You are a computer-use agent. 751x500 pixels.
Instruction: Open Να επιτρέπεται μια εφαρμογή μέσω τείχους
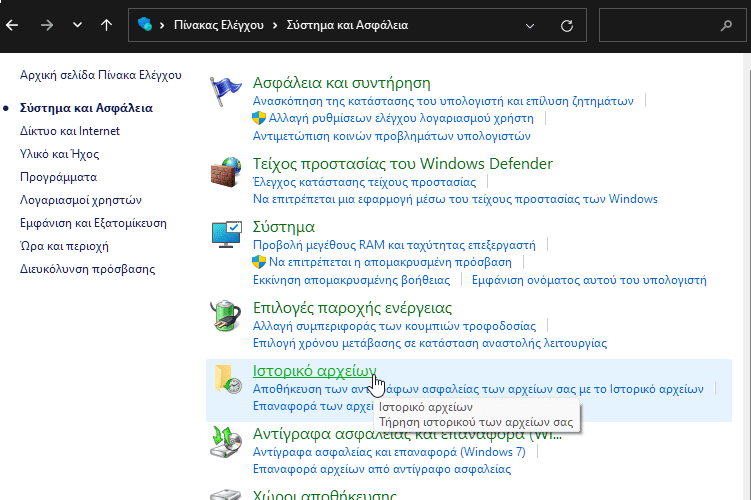pos(455,199)
